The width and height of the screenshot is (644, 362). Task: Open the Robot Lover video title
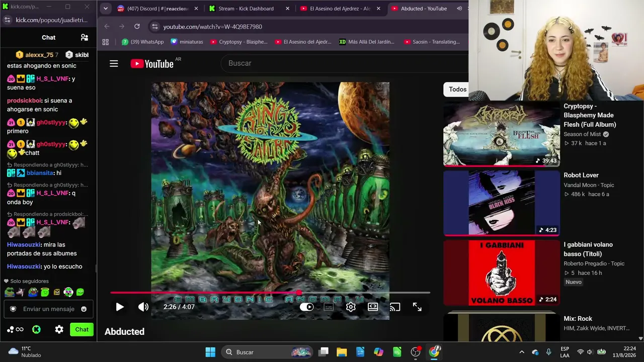[x=581, y=175]
